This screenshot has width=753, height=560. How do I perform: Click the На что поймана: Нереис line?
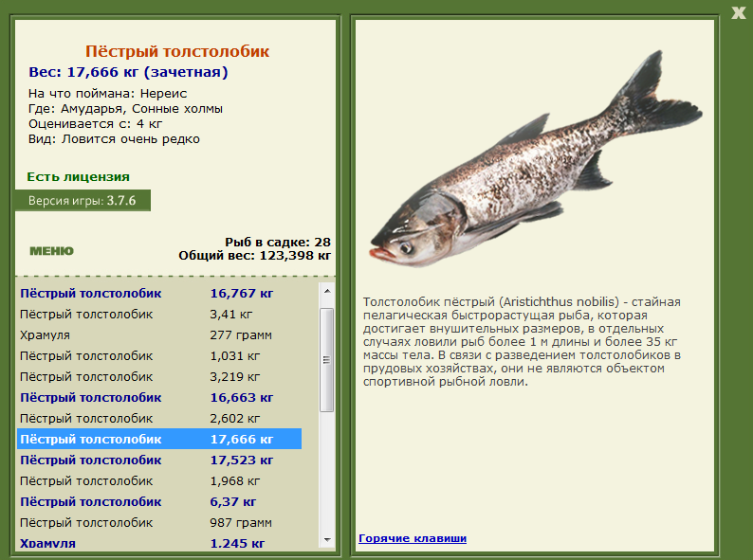(107, 94)
